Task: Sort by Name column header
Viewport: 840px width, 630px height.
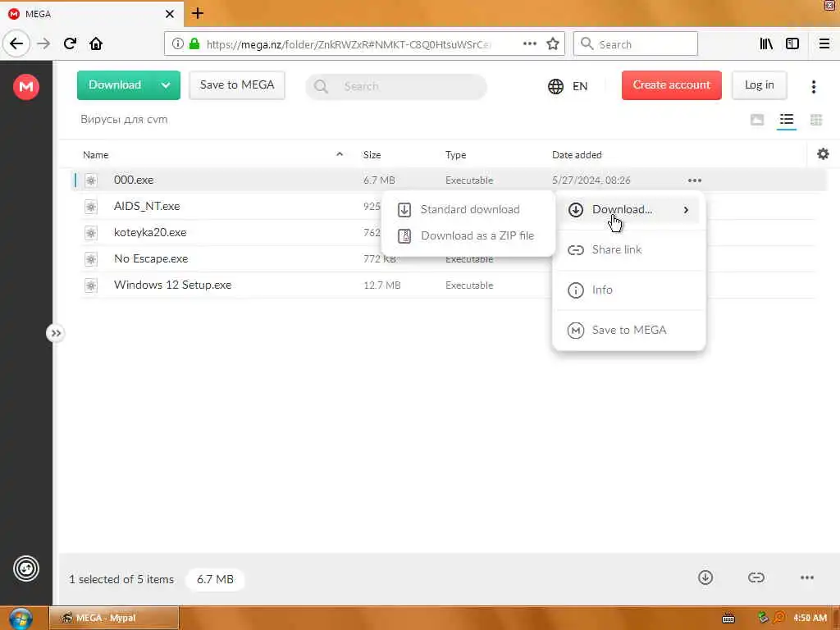Action: pos(95,155)
